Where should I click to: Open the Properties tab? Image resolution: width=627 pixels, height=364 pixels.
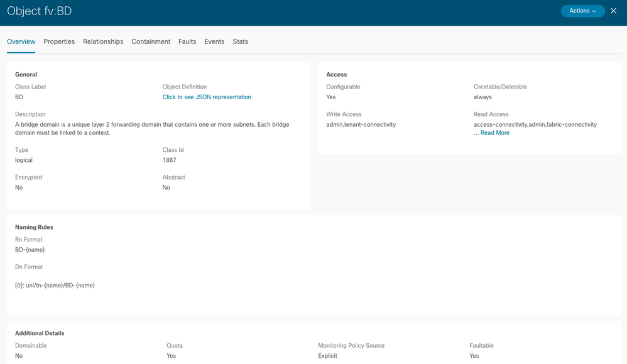tap(59, 41)
